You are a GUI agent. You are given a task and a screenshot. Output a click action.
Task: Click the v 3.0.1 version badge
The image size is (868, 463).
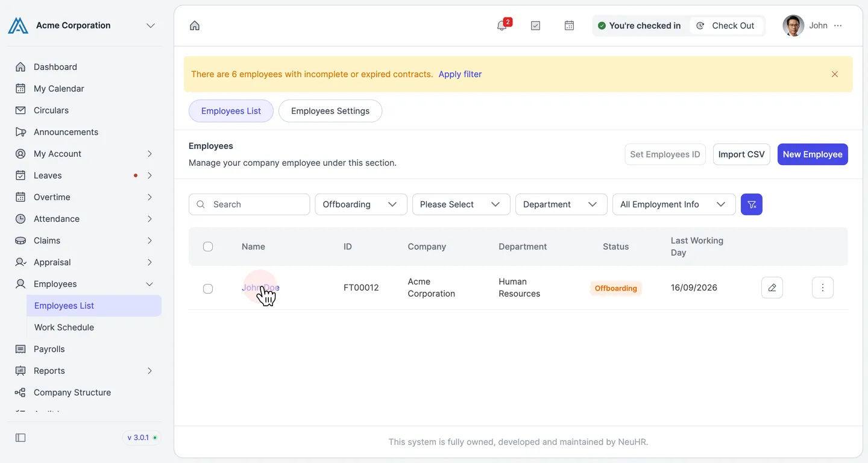pos(142,438)
